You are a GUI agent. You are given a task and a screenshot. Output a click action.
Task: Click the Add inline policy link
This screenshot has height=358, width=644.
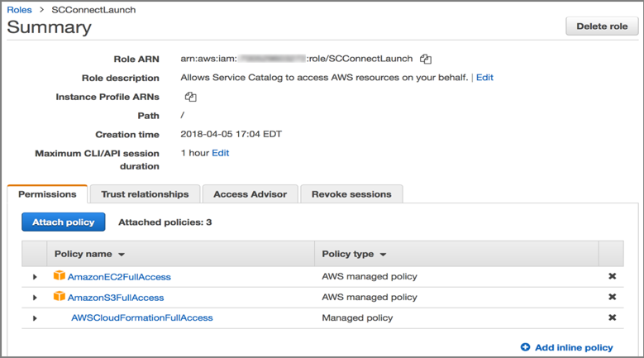(x=574, y=348)
